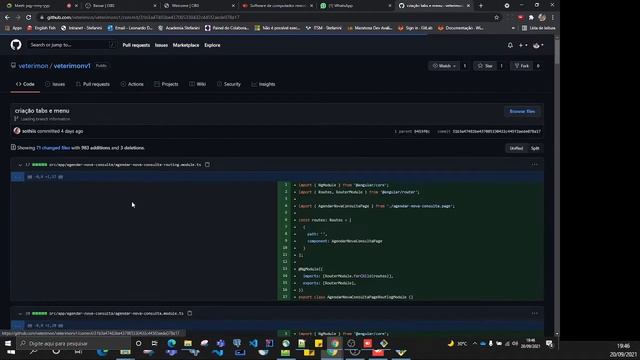Open the taskbar action center icon
This screenshot has height=360, width=640.
pyautogui.click(x=549, y=344)
